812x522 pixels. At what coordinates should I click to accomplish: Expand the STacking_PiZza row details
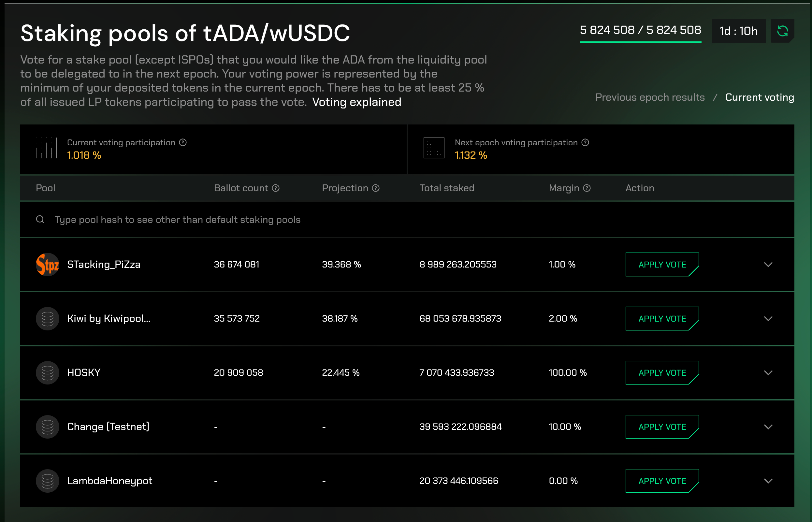coord(768,264)
